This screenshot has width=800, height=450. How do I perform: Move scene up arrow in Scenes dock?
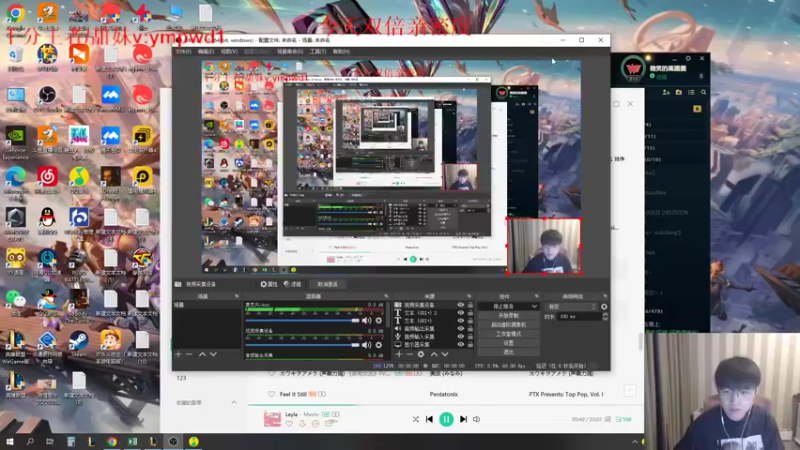[x=202, y=354]
